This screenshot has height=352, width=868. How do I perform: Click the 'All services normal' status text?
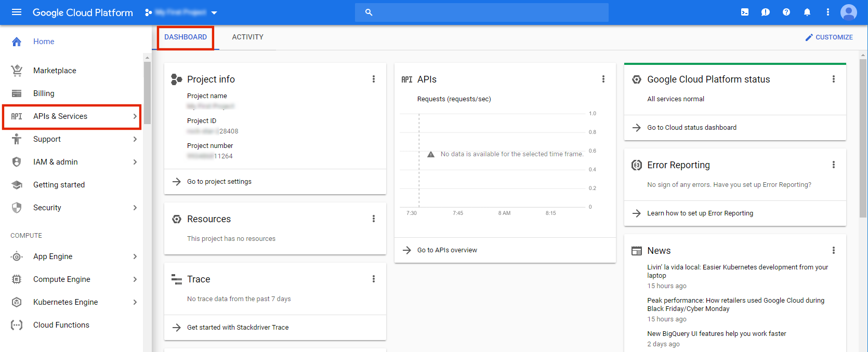point(676,99)
